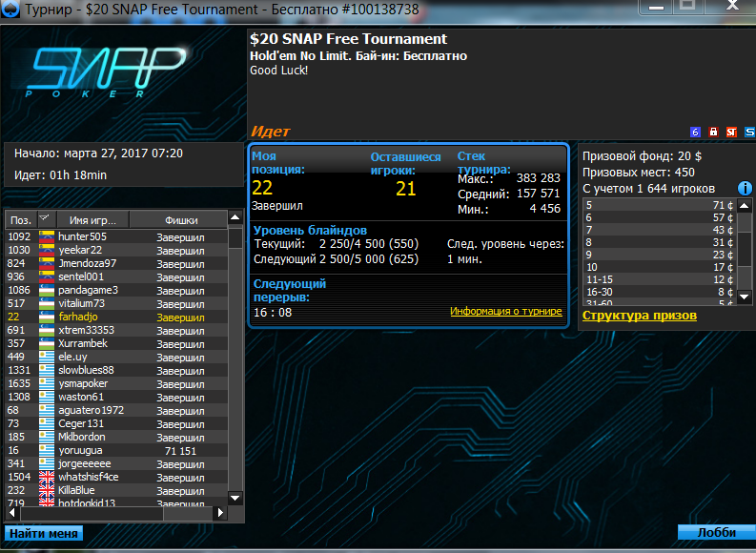The width and height of the screenshot is (756, 553).
Task: Click prize row for place 7 (43 ¢)
Action: (660, 230)
